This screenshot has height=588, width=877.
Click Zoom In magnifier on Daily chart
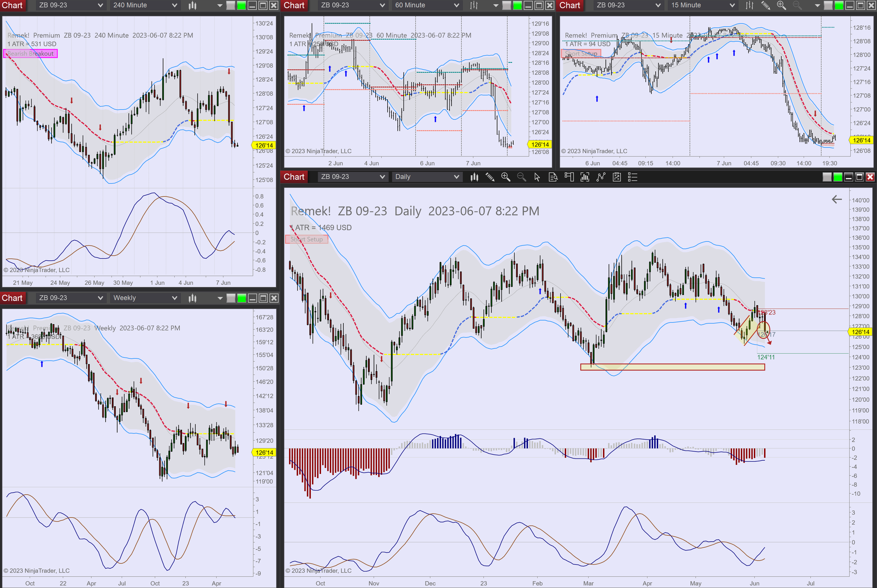coord(506,177)
